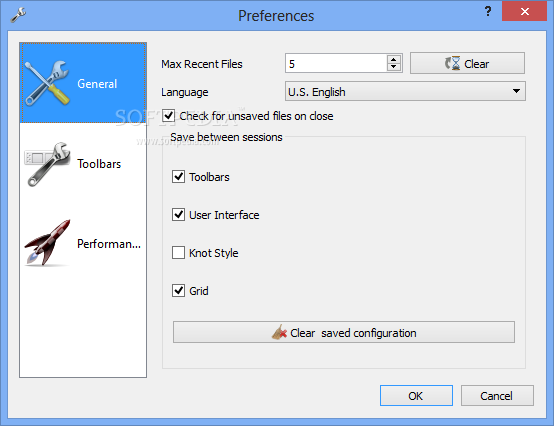
Task: Click the wrench icon in title bar
Action: 18,15
